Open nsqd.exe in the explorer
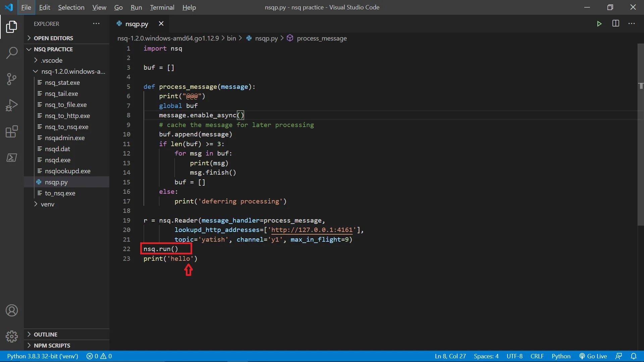Viewport: 644px width, 362px height. point(58,160)
